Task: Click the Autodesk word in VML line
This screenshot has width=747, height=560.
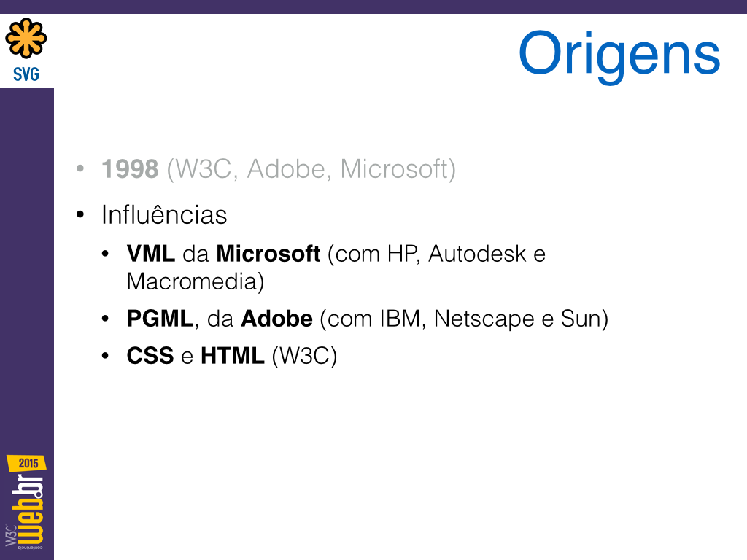Action: (x=477, y=253)
